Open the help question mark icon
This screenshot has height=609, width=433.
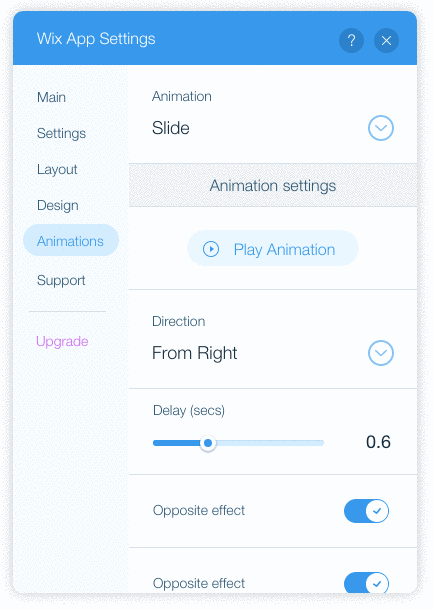point(351,40)
